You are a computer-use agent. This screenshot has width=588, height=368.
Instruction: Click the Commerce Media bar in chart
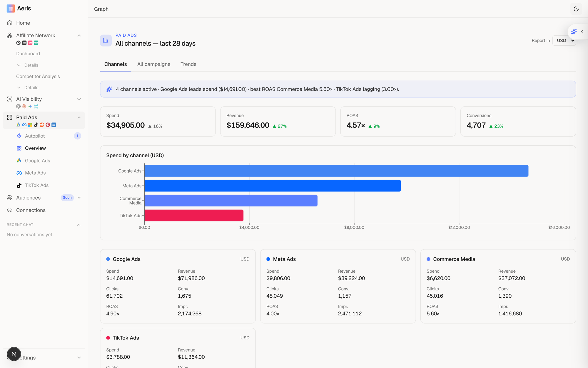click(x=231, y=200)
